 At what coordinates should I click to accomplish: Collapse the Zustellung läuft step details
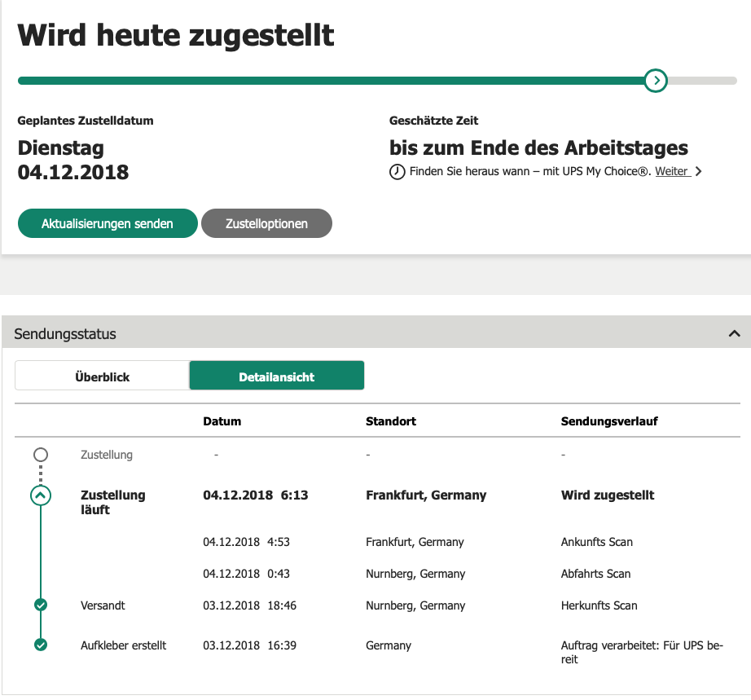tap(41, 495)
